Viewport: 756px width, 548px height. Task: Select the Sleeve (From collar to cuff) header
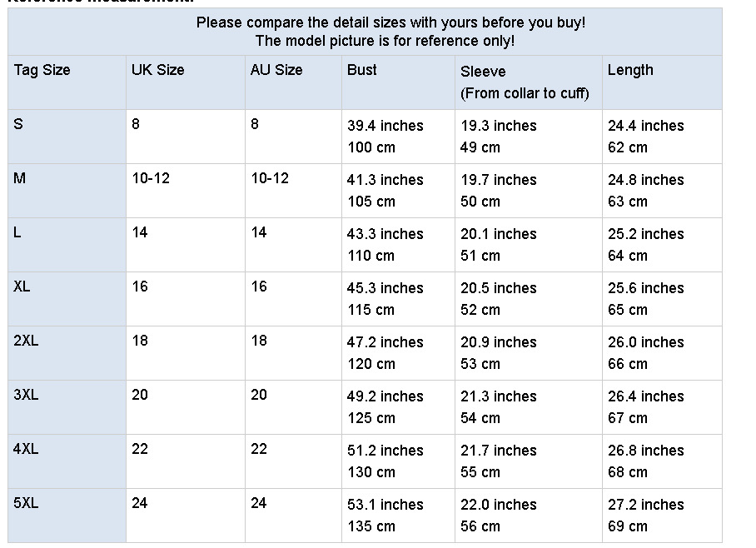tap(525, 82)
